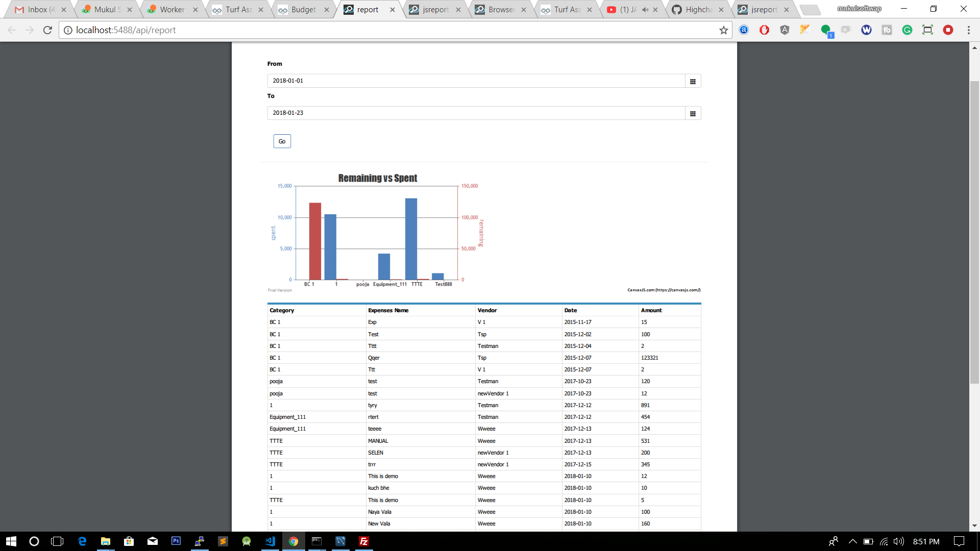Mute the YouTube tab speaker icon
980x551 pixels.
644,9
